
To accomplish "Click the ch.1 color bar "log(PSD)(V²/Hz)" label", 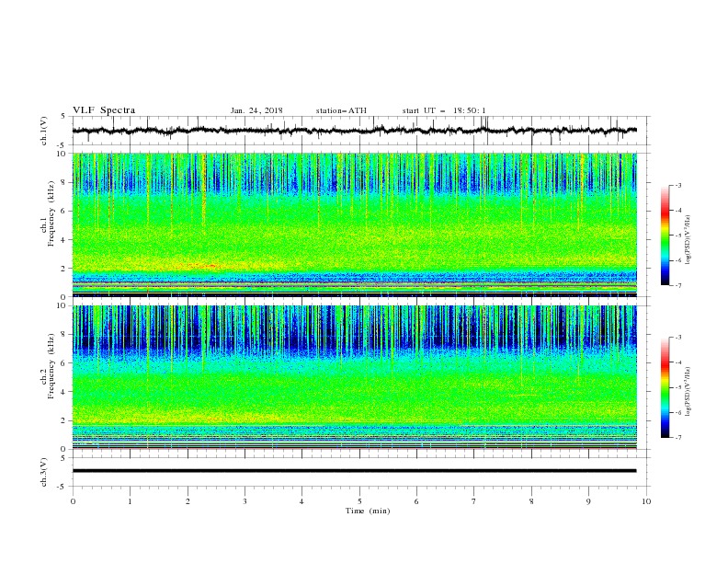I will click(688, 240).
